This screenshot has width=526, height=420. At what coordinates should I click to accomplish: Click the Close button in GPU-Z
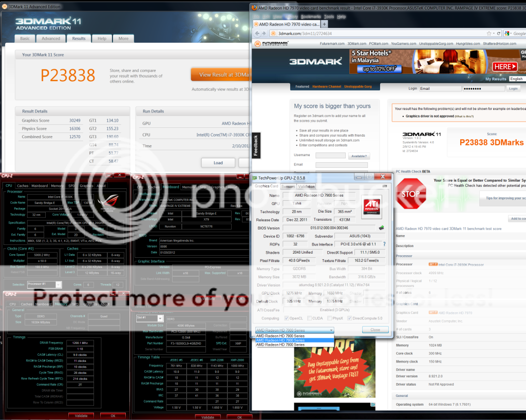pos(375,330)
